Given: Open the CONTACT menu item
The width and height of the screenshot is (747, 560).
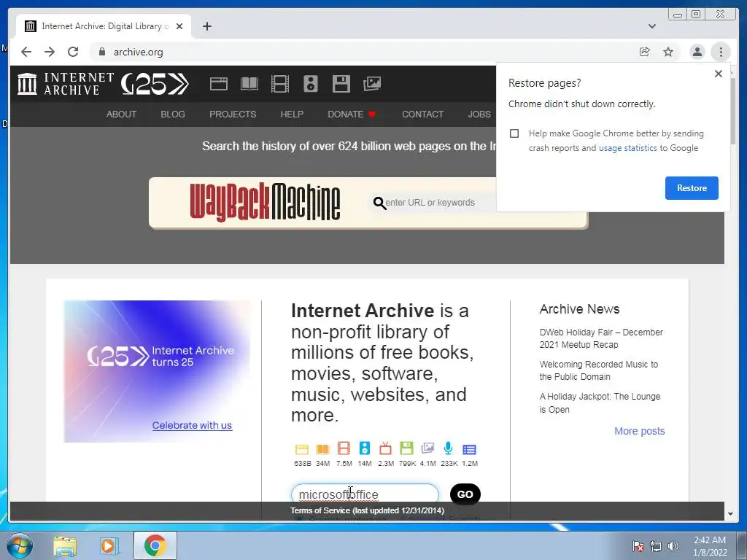Looking at the screenshot, I should coord(422,114).
